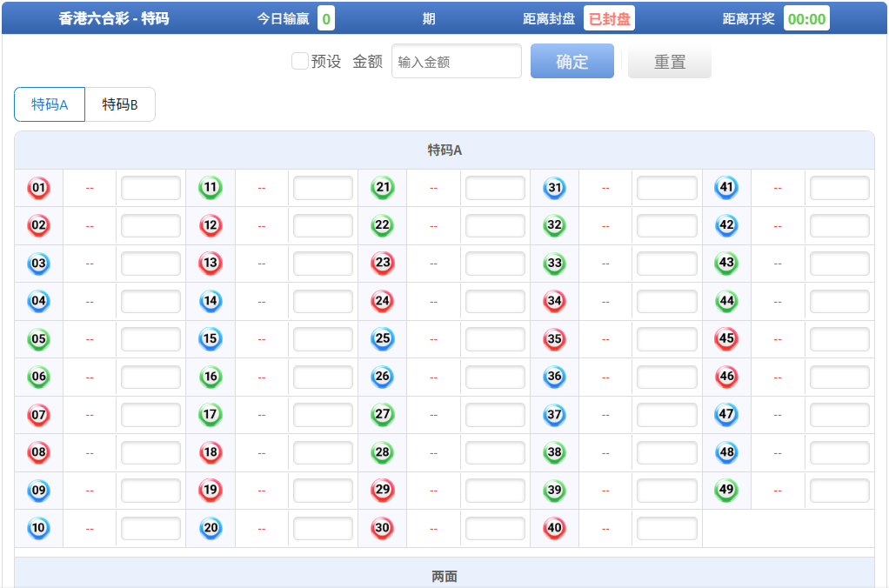This screenshot has height=588, width=889.
Task: Click the ball icon 07
Action: tap(38, 415)
